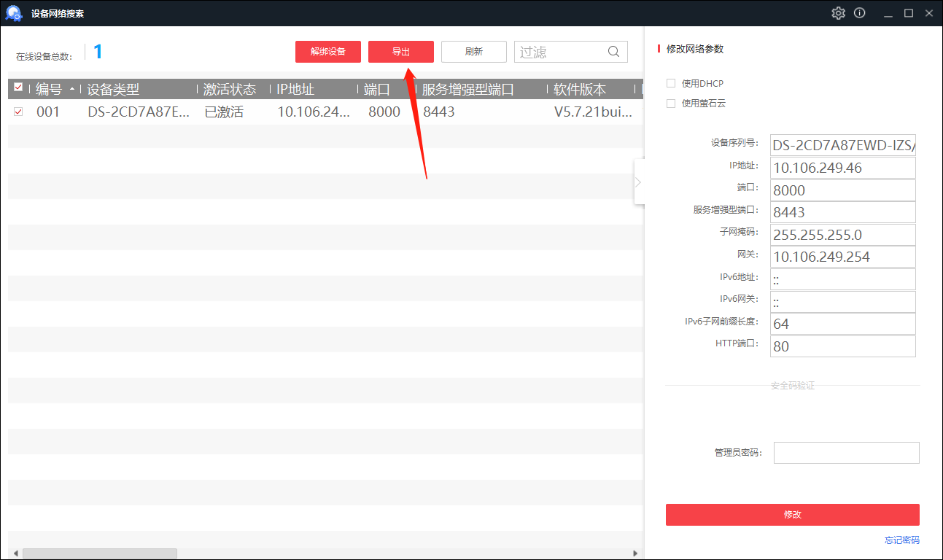Click the info icon in title bar
Image resolution: width=943 pixels, height=560 pixels.
[x=860, y=13]
